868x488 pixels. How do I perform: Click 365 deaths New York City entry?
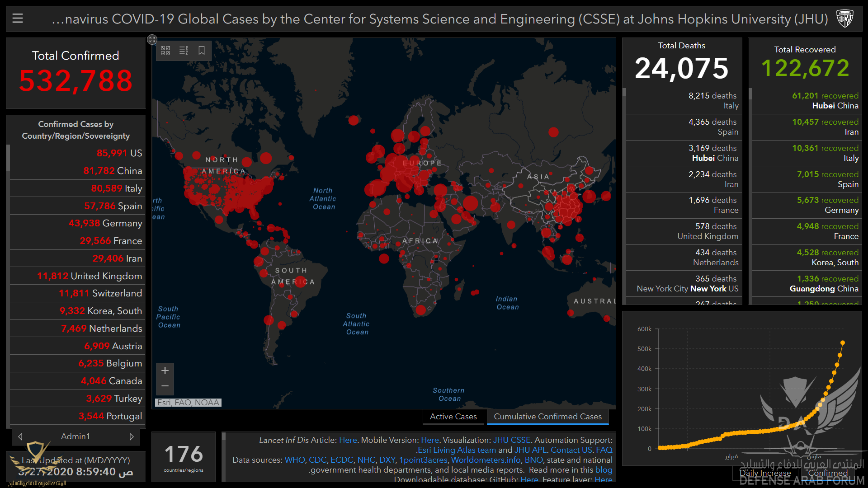pyautogui.click(x=683, y=284)
